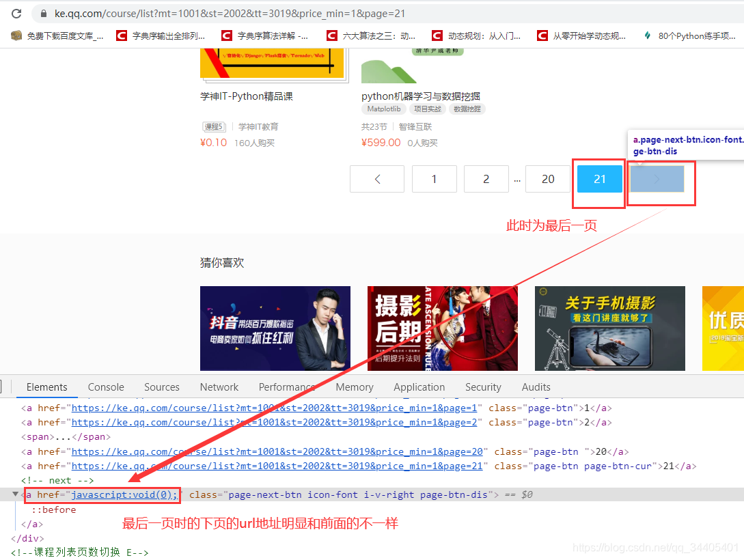Click the page=1 href link in DOM

coord(274,408)
